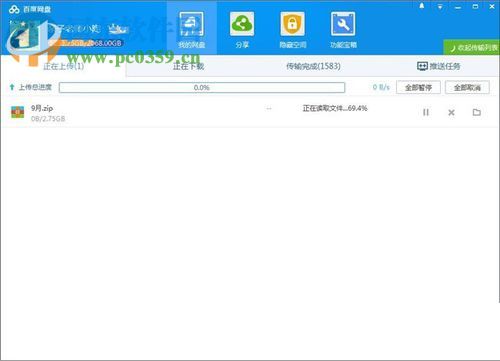Click 全部暂停 button
The width and height of the screenshot is (500, 361).
pyautogui.click(x=418, y=87)
